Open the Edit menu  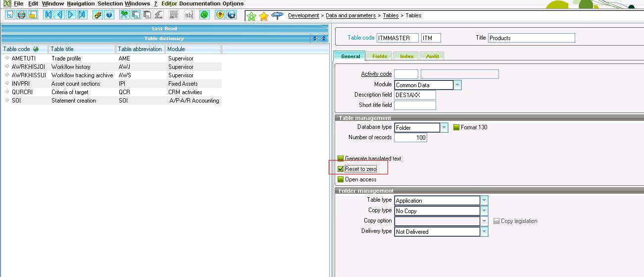pyautogui.click(x=33, y=3)
